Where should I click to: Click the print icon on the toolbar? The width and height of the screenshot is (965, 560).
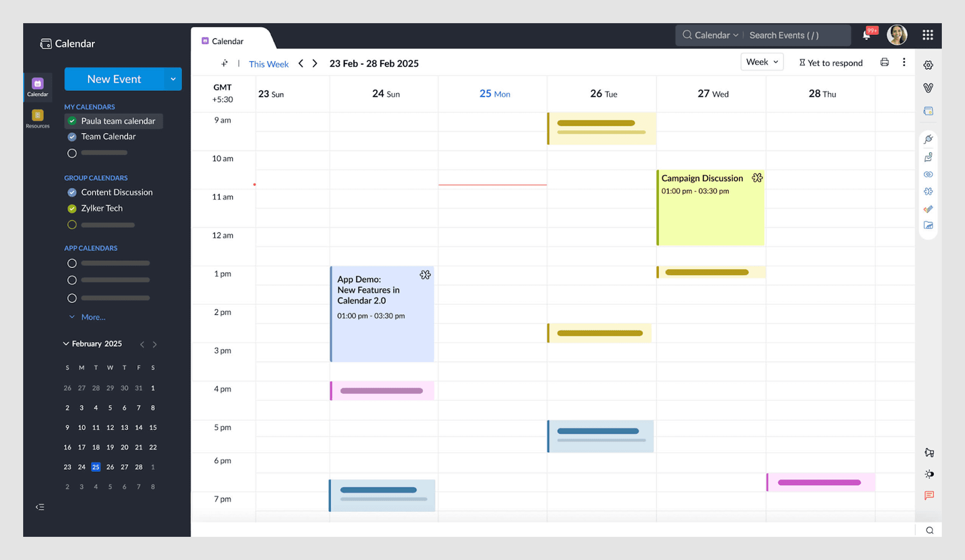(884, 62)
